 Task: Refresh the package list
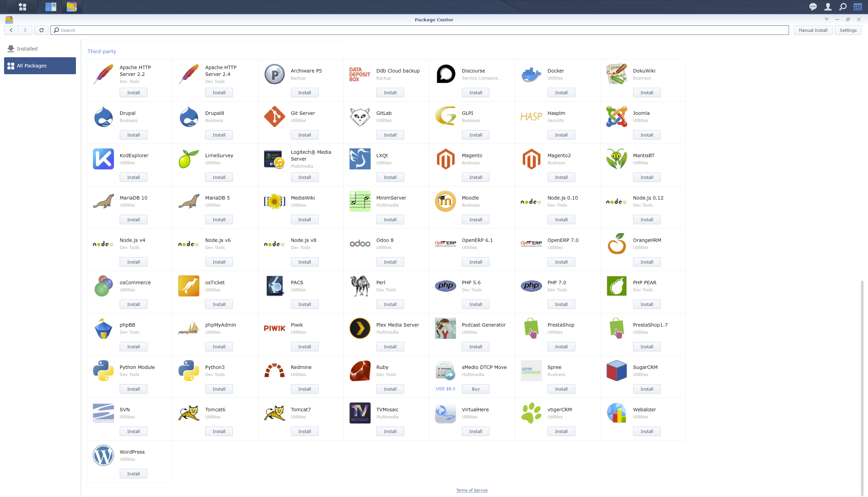pos(41,30)
